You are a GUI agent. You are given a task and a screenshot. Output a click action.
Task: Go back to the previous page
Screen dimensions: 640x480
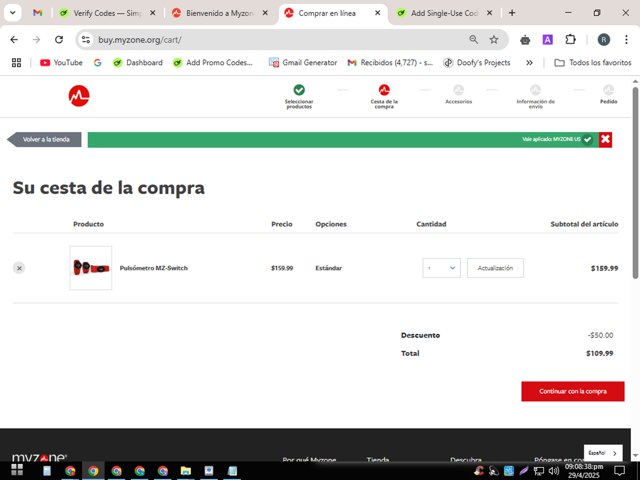tap(14, 40)
